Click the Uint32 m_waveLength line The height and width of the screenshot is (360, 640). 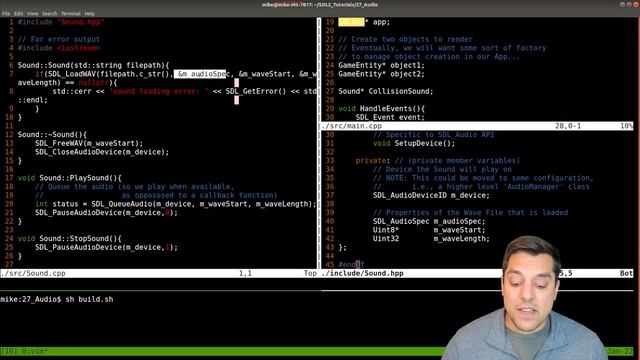click(431, 239)
